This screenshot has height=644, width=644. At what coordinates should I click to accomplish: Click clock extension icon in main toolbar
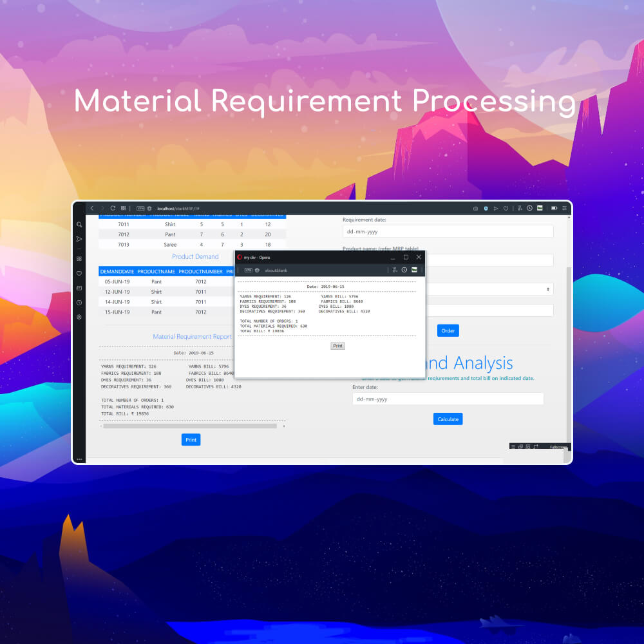pos(530,208)
